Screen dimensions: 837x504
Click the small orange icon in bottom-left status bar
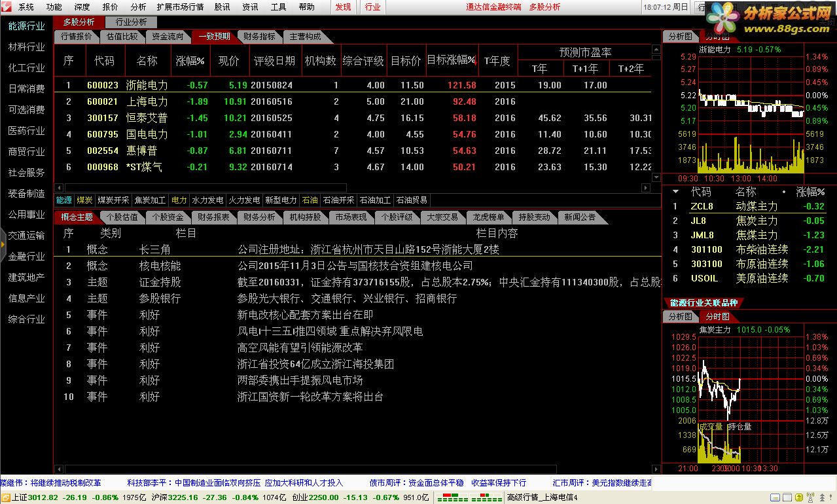click(5, 497)
